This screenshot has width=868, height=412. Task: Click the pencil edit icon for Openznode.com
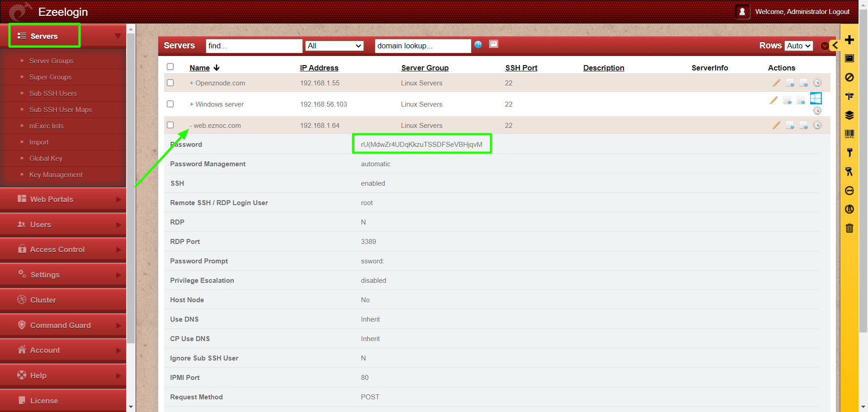coord(776,83)
